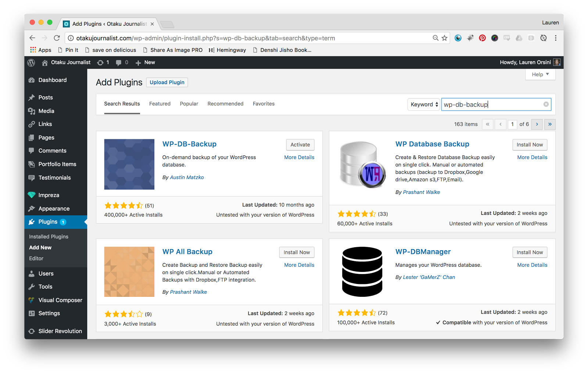588x374 pixels.
Task: View More Details for WP-DB-Backup
Action: [299, 157]
